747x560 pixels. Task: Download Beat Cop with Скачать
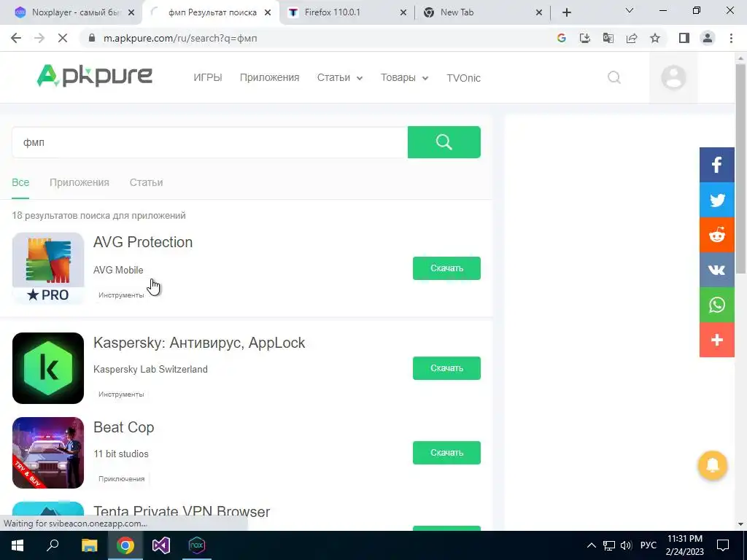tap(446, 453)
